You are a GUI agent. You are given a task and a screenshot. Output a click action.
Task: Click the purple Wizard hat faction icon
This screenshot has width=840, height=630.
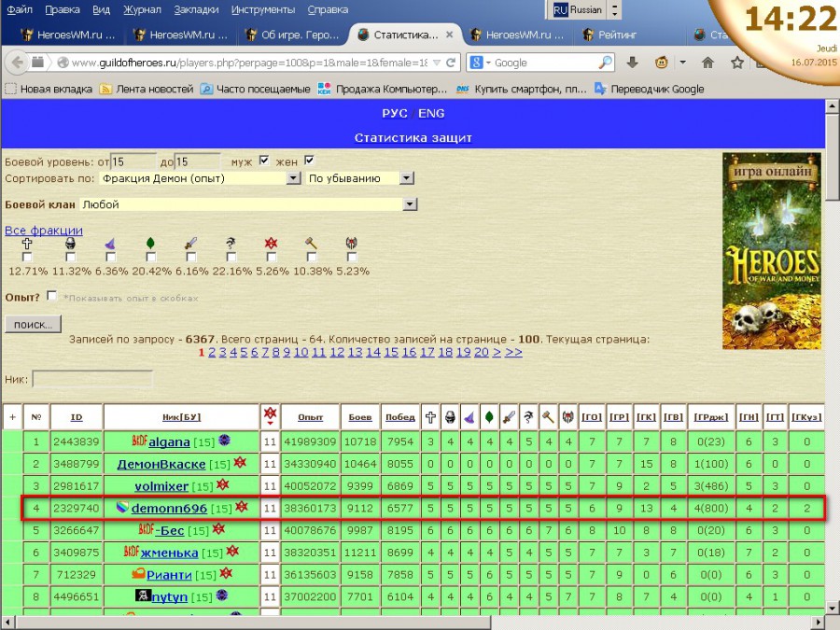pos(109,244)
